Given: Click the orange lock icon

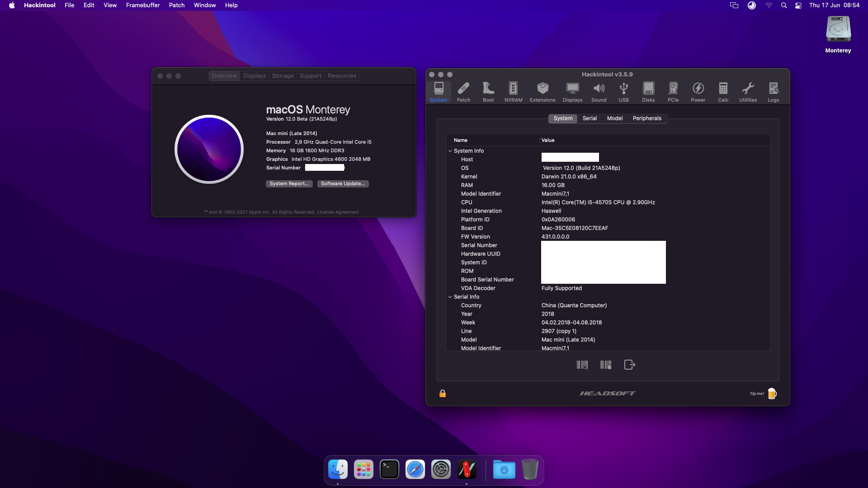Looking at the screenshot, I should [443, 394].
